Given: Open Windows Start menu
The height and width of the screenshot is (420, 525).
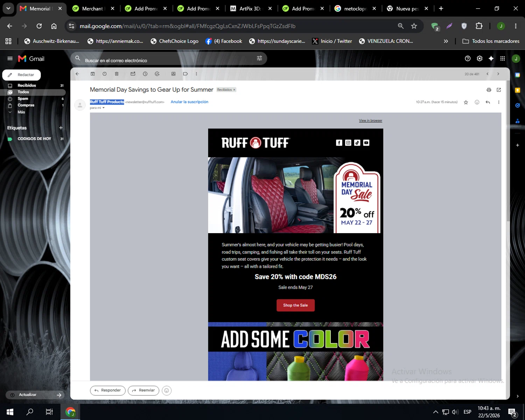Looking at the screenshot, I should pyautogui.click(x=10, y=412).
